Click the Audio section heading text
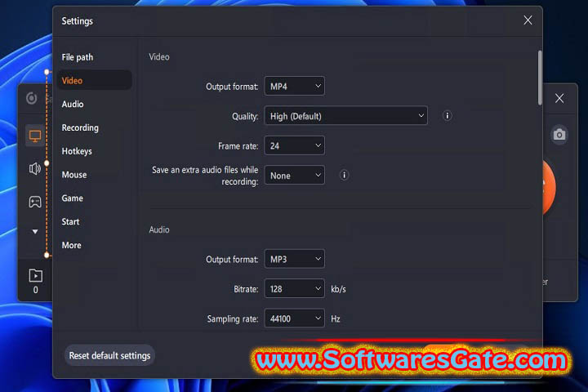Viewport: 588px width, 392px height. pos(159,229)
